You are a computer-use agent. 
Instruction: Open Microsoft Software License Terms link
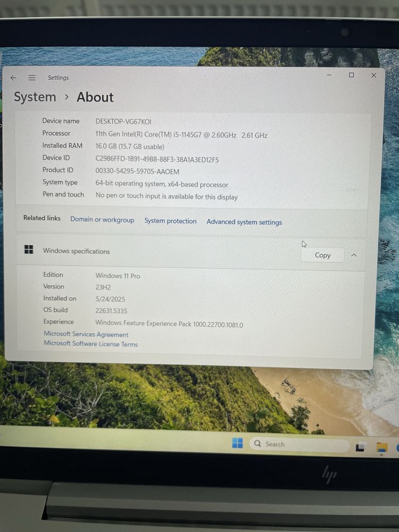tap(90, 344)
